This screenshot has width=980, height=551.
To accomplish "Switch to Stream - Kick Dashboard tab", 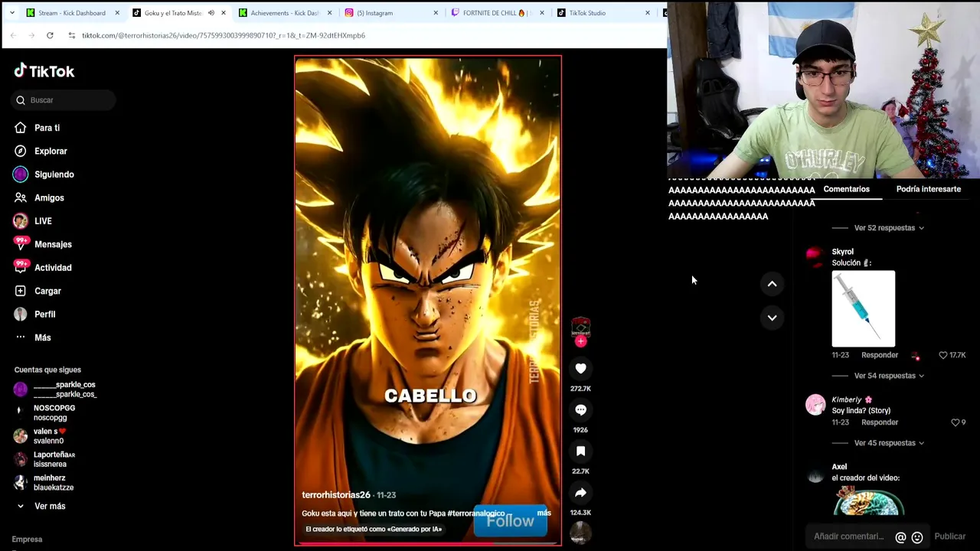I will click(72, 13).
